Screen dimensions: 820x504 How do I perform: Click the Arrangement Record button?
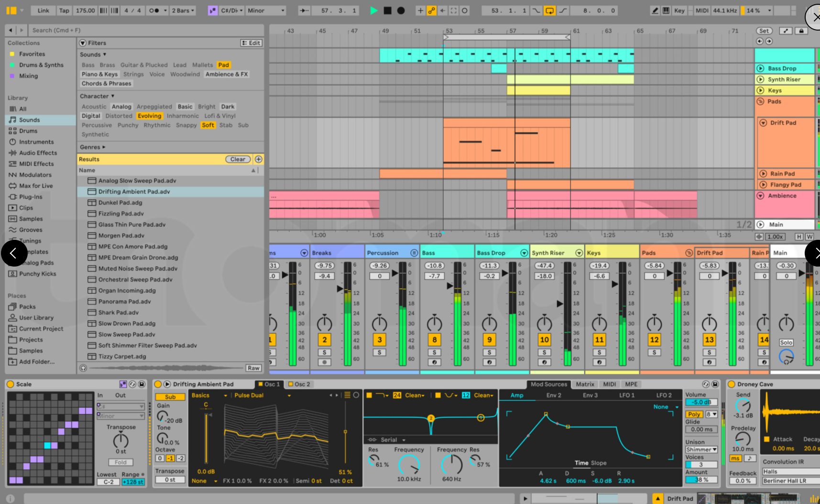[401, 11]
